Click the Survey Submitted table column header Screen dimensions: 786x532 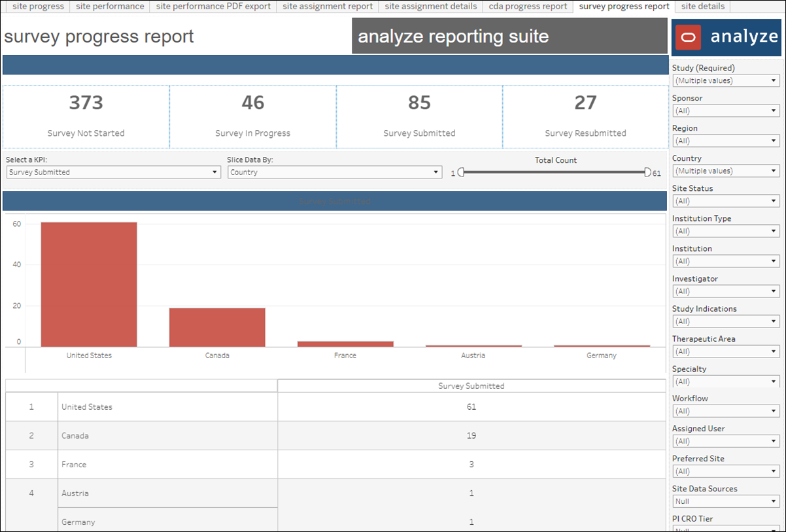pos(471,386)
